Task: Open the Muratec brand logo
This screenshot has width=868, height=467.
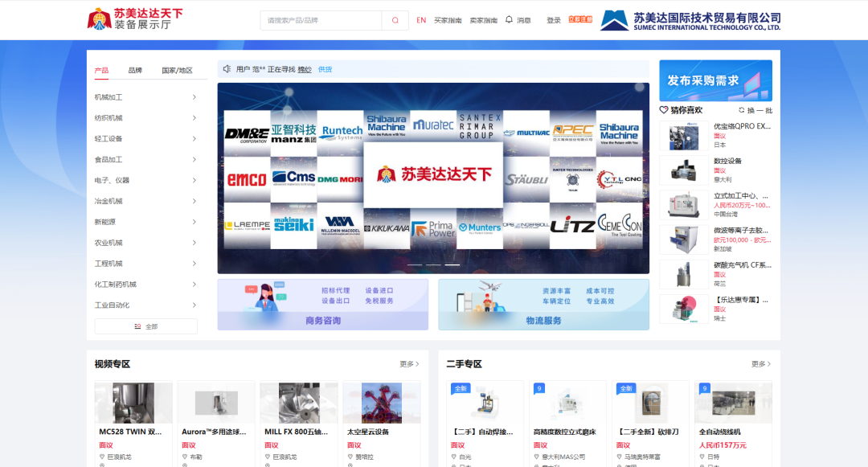Action: 433,125
